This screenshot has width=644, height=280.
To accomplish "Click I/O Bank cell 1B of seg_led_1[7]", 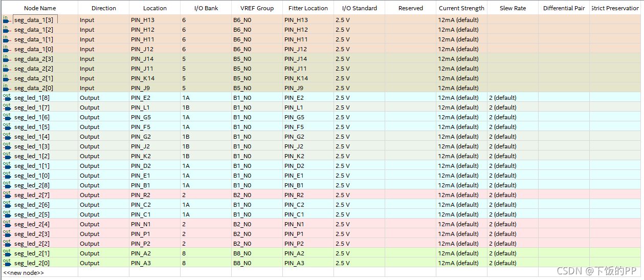I will 206,107.
